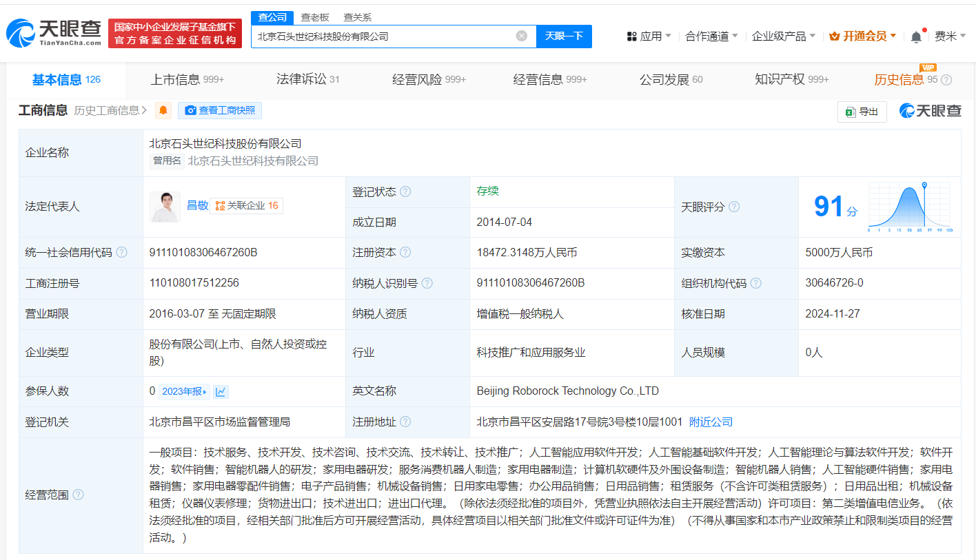976x560 pixels.
Task: Click the 天眼查 watermark logo near 导出
Action: click(x=929, y=110)
